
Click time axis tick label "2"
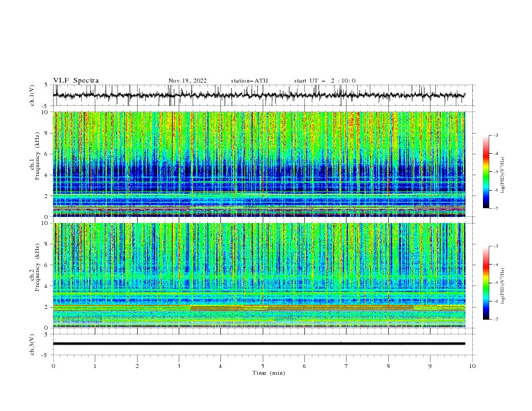pos(137,366)
